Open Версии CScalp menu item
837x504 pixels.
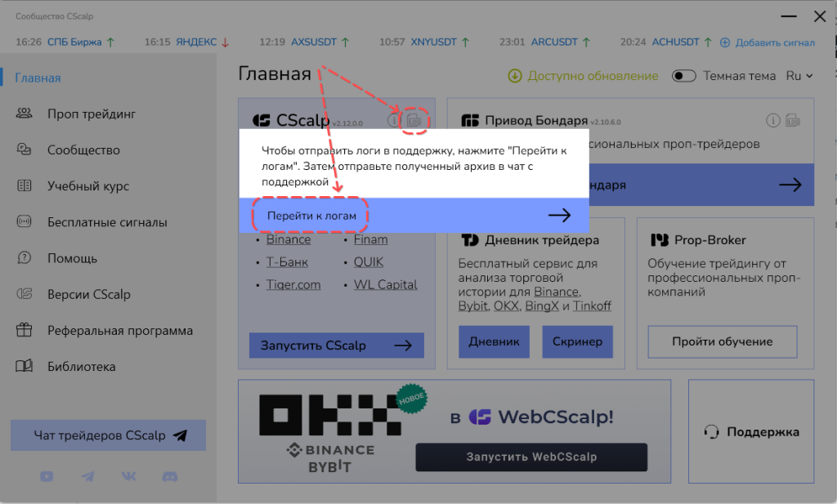click(x=88, y=294)
